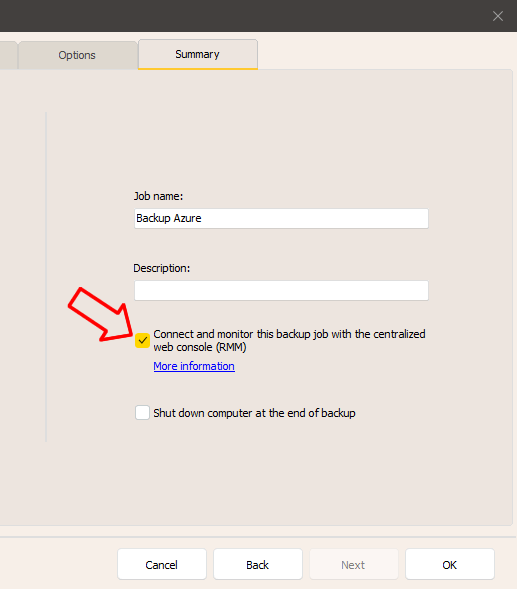Enable the shut down computer checkbox

[x=142, y=412]
